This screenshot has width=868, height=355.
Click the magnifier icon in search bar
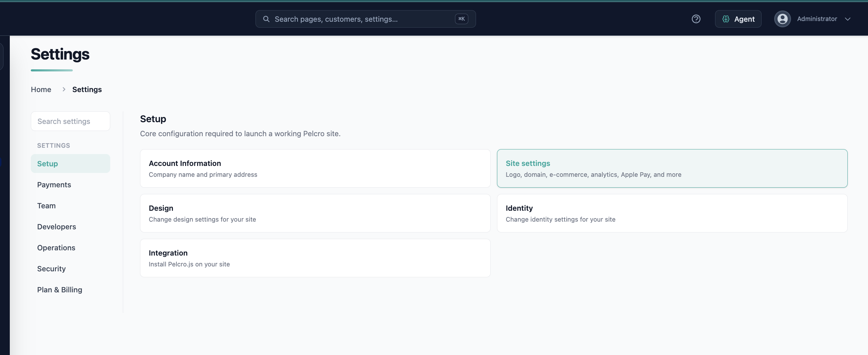(266, 19)
